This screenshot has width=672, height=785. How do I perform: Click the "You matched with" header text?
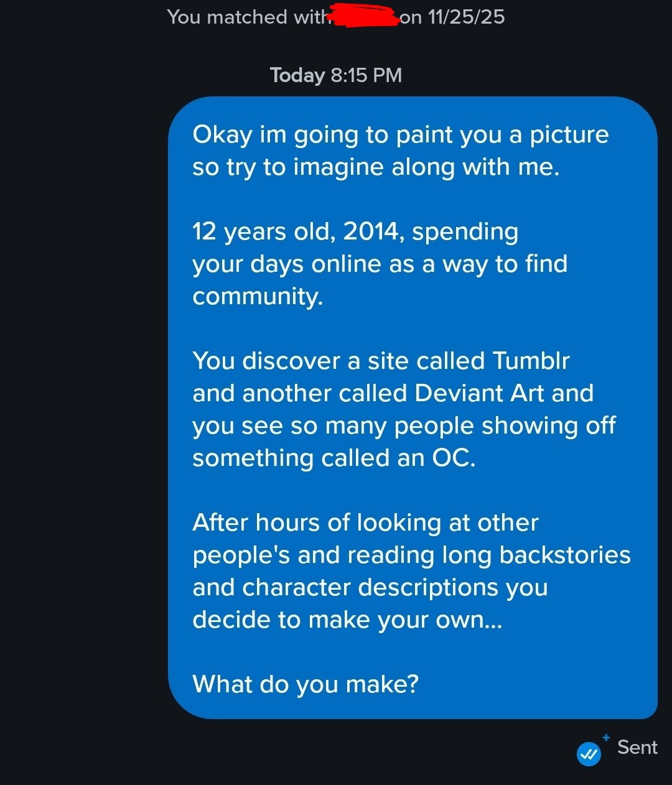coord(248,17)
